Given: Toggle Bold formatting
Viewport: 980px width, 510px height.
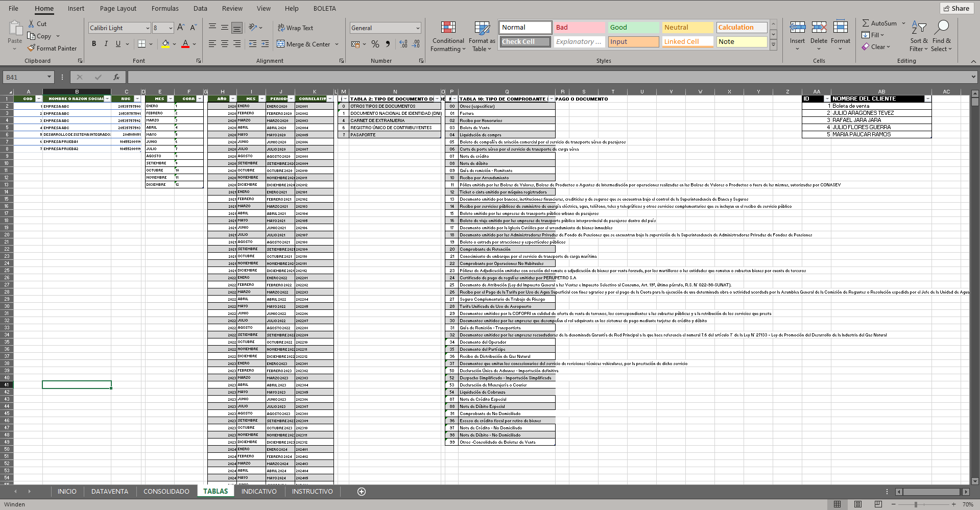Looking at the screenshot, I should [x=94, y=44].
